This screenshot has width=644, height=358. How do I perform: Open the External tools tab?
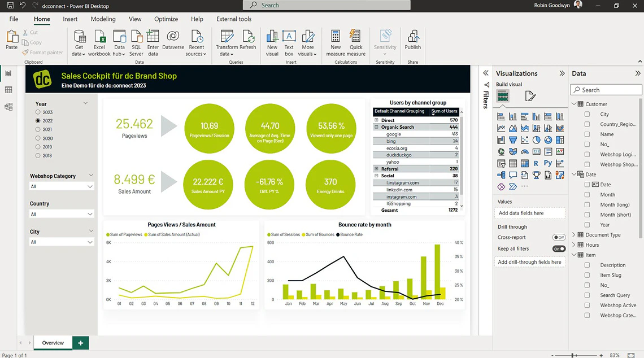pos(234,19)
